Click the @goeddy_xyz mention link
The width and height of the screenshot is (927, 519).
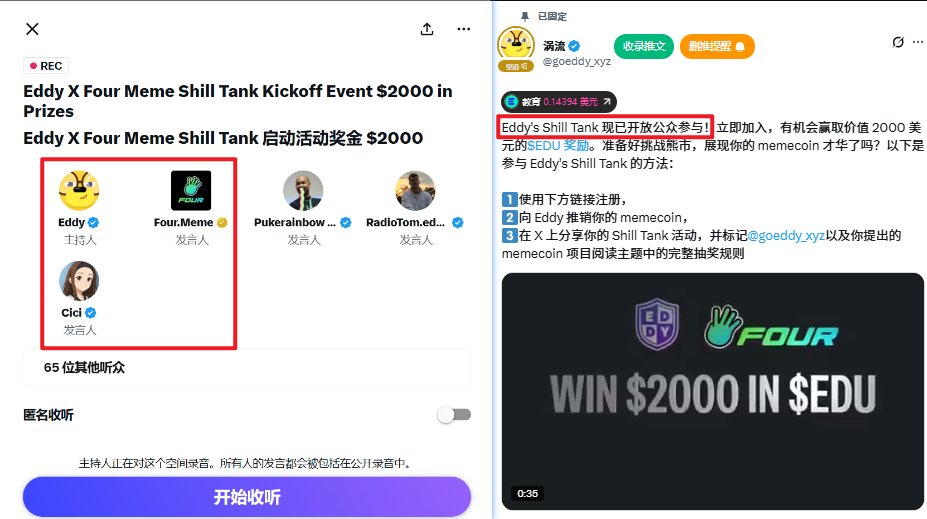[x=786, y=235]
